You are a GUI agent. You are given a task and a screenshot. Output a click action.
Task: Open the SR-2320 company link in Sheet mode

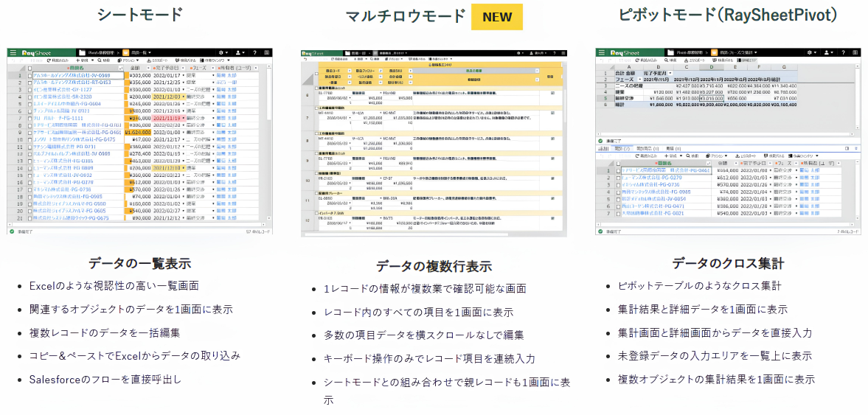point(63,97)
